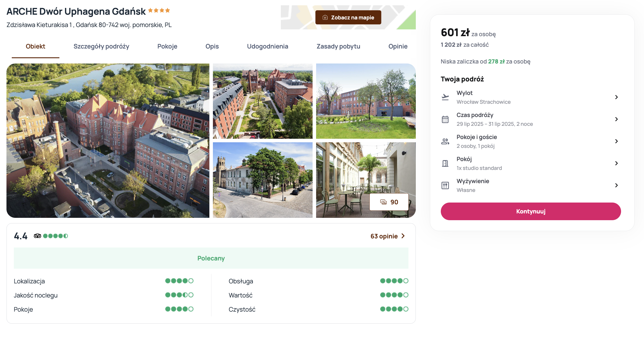This screenshot has height=341, width=644.
Task: Click the cutlery icon beside Wyżywienie
Action: point(445,185)
